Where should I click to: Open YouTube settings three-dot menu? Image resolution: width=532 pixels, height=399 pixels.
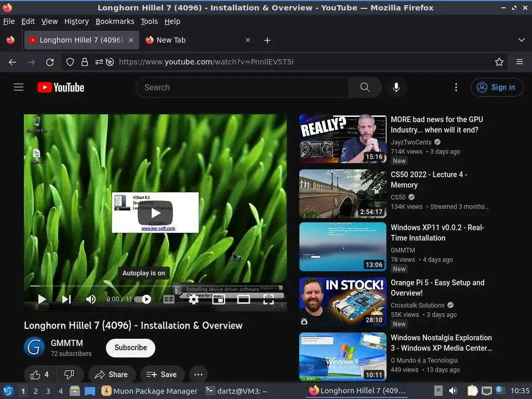[x=456, y=87]
